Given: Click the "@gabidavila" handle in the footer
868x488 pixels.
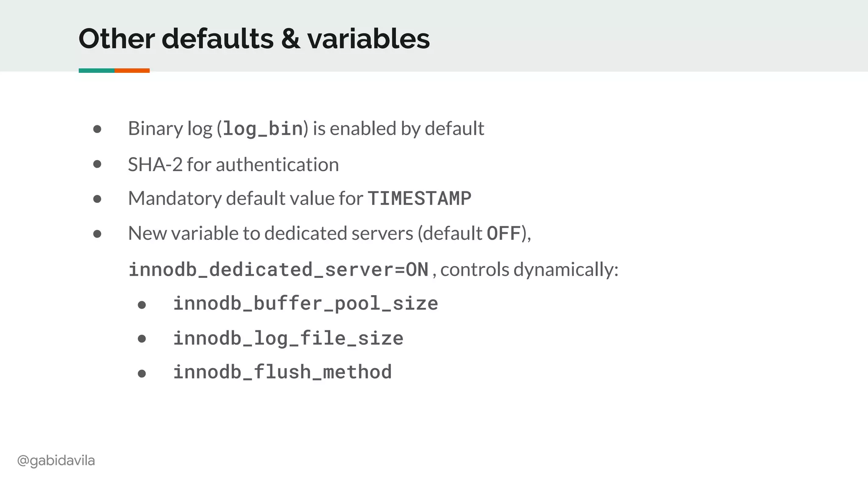Looking at the screenshot, I should (x=56, y=460).
